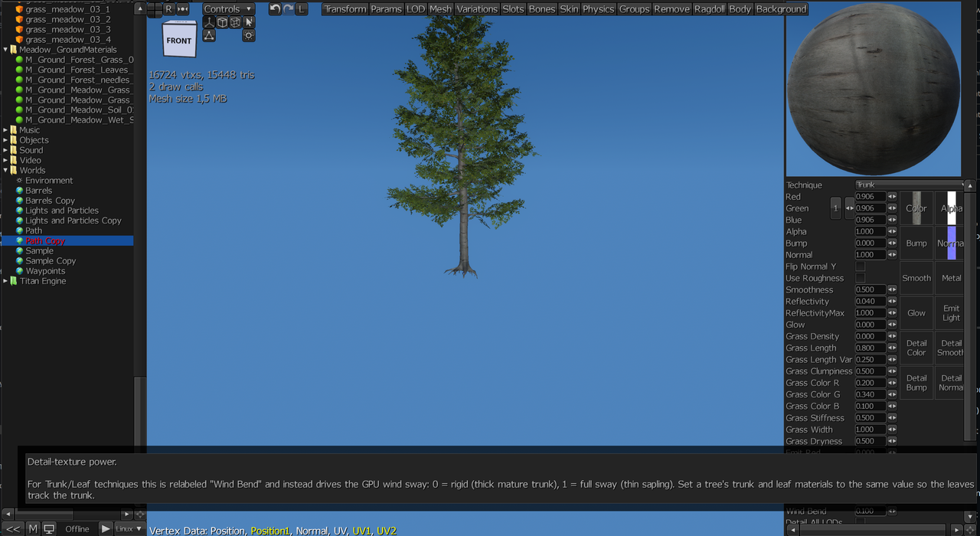The height and width of the screenshot is (536, 980).
Task: Click the Bump texture slot
Action: 916,243
